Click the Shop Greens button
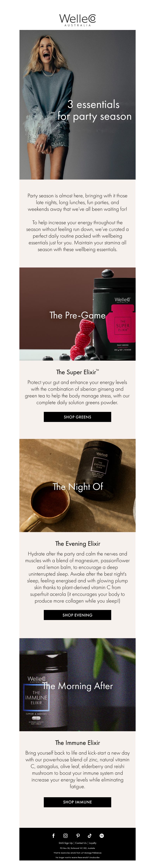This screenshot has width=155, height=868. [77, 417]
